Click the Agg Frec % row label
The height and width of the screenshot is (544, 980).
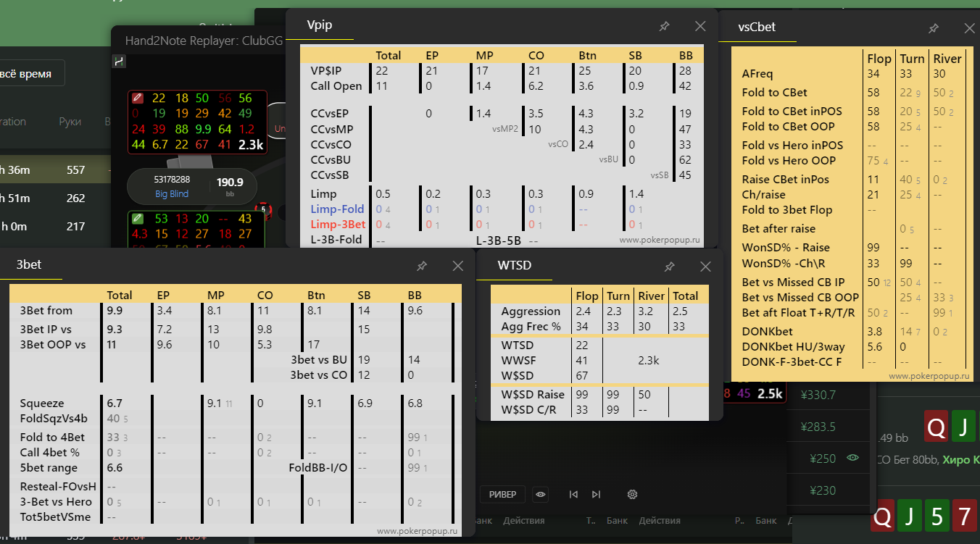(531, 327)
